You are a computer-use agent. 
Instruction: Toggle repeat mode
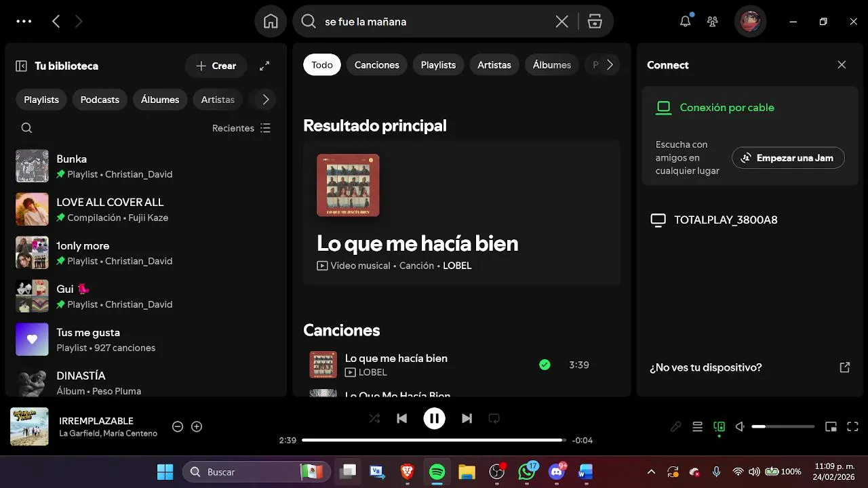coord(494,418)
